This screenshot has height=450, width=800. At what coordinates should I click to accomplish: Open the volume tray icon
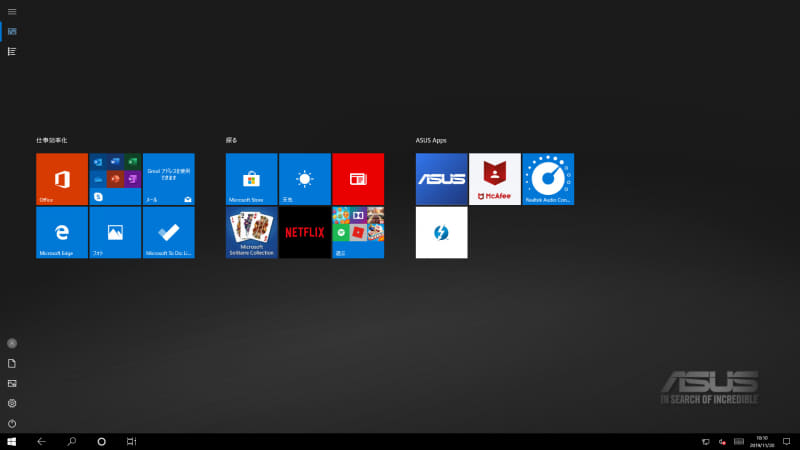pyautogui.click(x=722, y=442)
